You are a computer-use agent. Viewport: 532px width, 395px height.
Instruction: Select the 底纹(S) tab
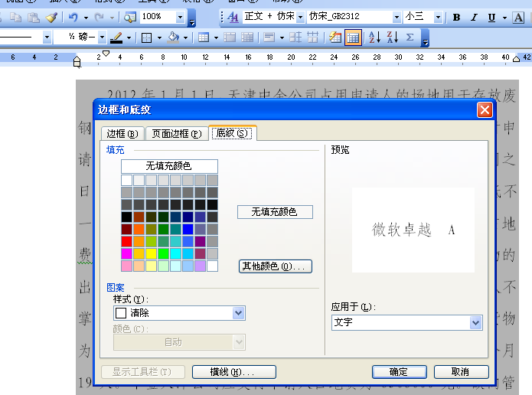point(232,132)
